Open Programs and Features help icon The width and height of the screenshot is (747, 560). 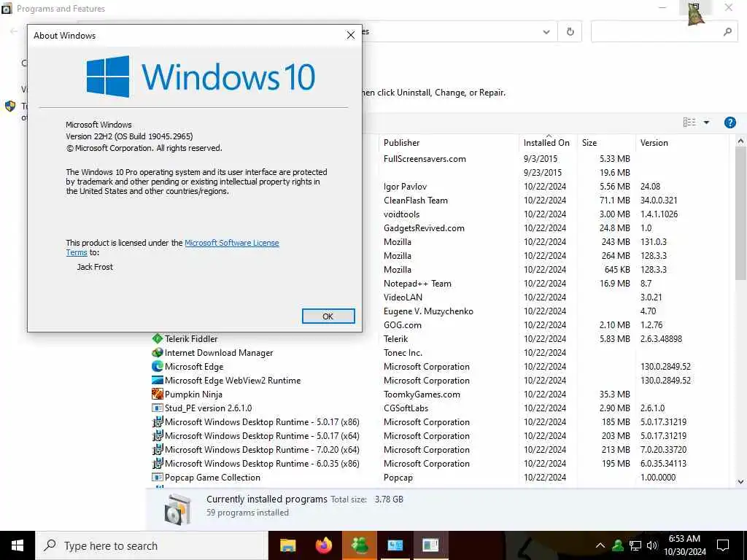729,122
